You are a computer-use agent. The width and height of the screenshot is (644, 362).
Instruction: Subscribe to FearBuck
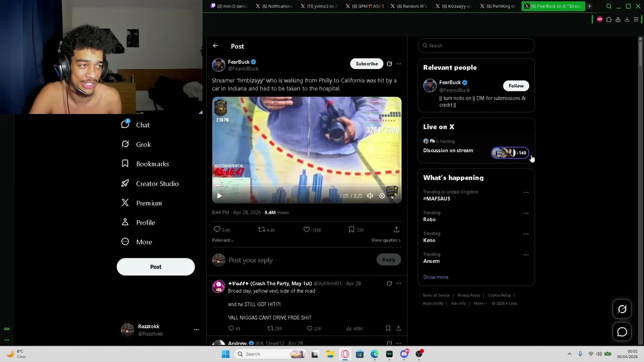(x=366, y=64)
